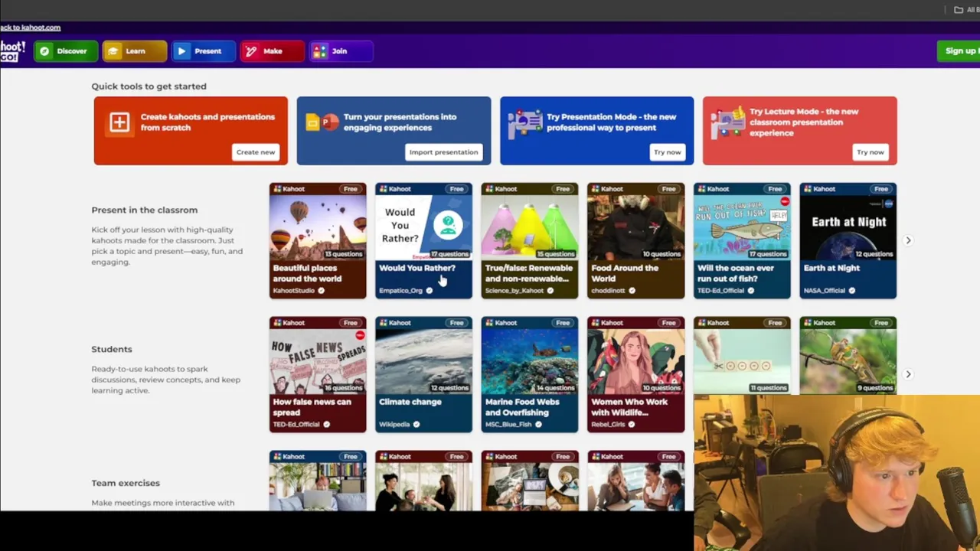Open the Will the ocean ever run out of fish? kahoot
The width and height of the screenshot is (980, 551).
[x=742, y=240]
